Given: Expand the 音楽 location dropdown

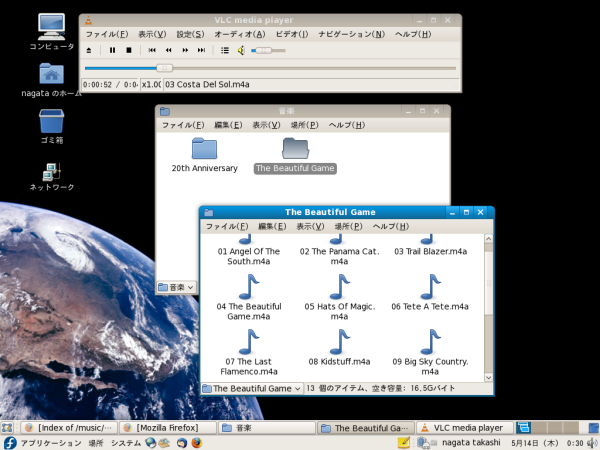Looking at the screenshot, I should (176, 287).
